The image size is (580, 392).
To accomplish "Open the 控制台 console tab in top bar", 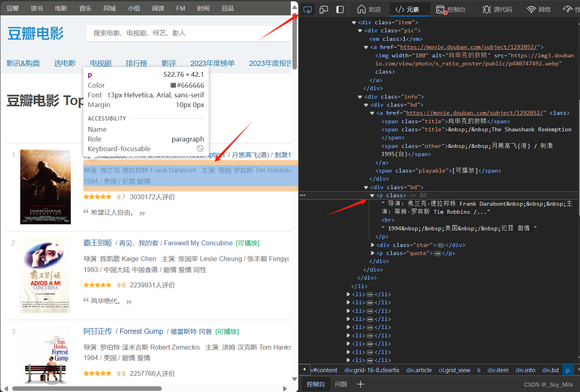I will click(451, 9).
